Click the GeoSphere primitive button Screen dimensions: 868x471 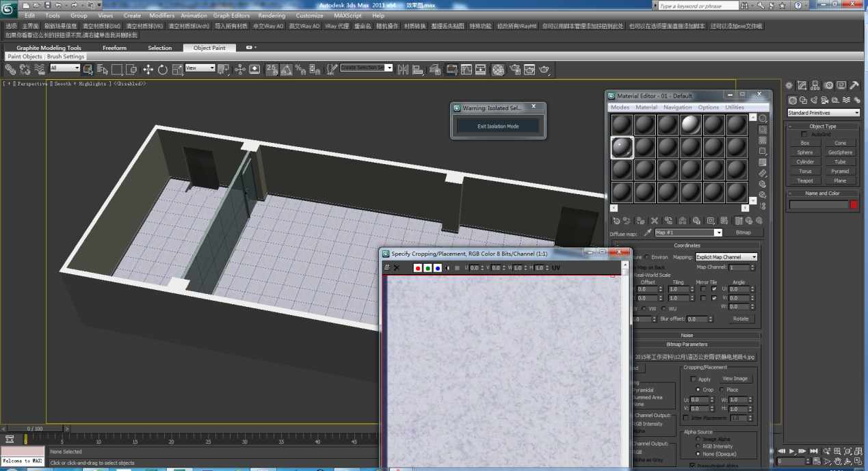click(x=840, y=152)
